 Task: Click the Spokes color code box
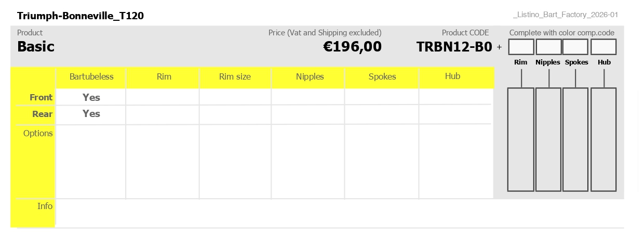(575, 47)
